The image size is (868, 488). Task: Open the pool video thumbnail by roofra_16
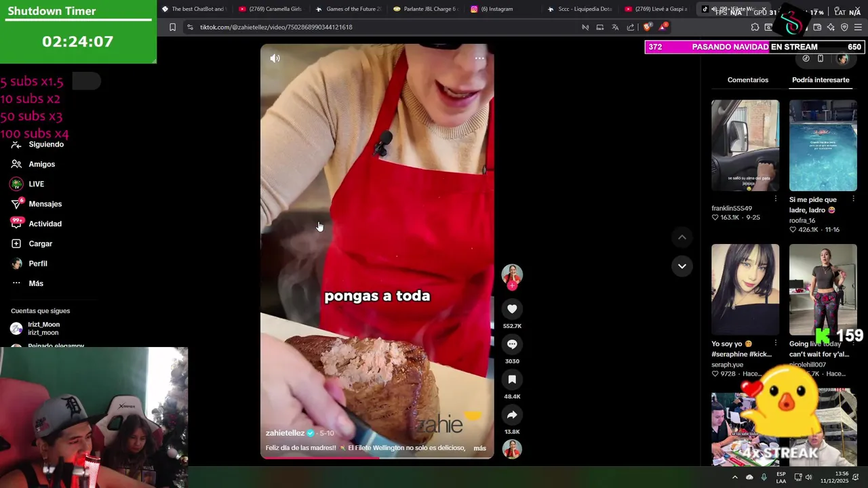823,146
